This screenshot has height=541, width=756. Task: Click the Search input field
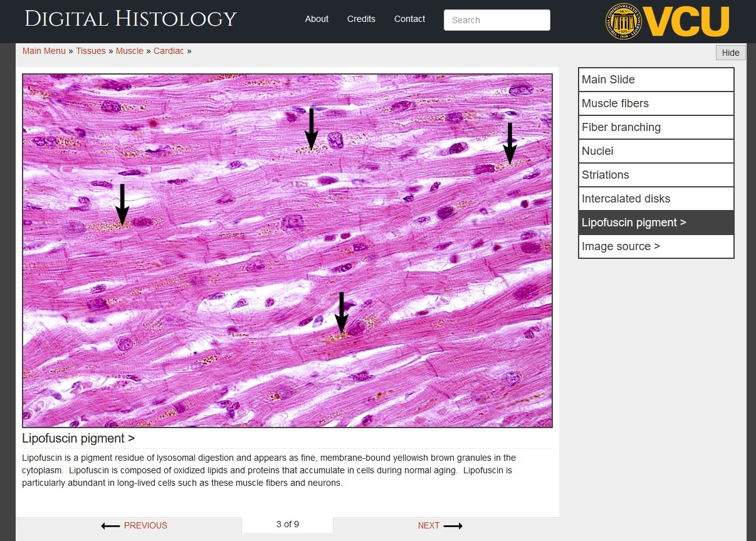(x=496, y=20)
